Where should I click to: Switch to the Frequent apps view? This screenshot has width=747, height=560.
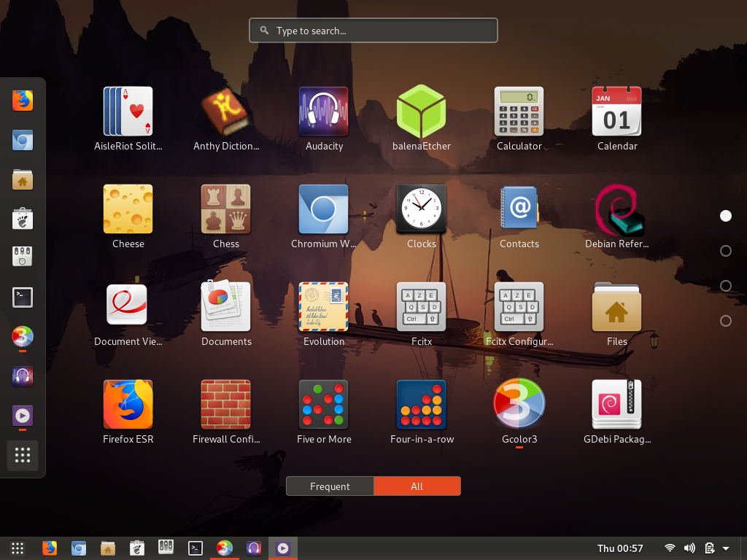pos(330,486)
